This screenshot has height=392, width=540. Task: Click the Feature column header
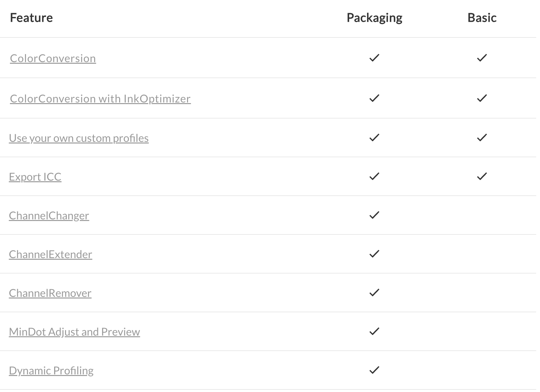(31, 18)
